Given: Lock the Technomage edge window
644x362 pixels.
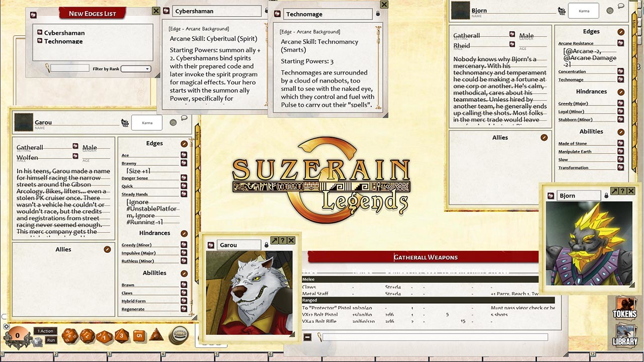Looking at the screenshot, I should pyautogui.click(x=378, y=14).
